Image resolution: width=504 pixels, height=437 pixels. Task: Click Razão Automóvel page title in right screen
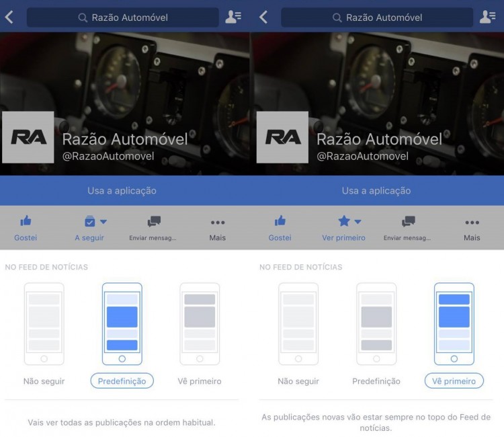click(x=379, y=139)
